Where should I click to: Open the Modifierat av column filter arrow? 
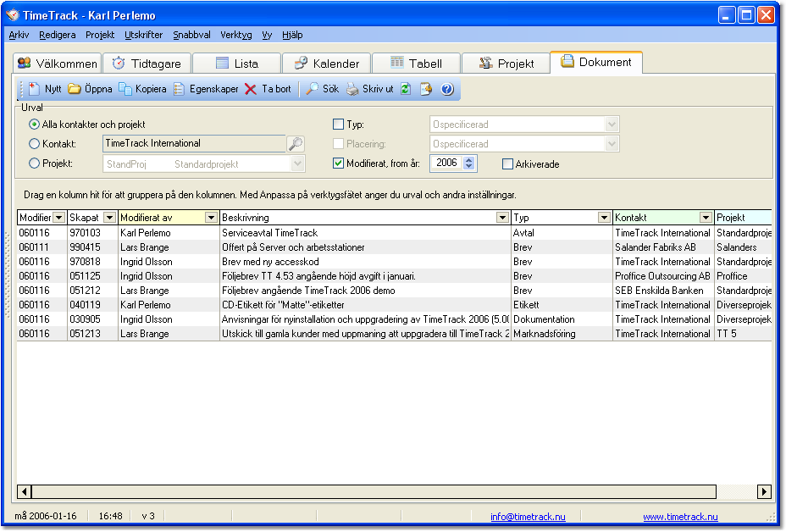pos(211,218)
